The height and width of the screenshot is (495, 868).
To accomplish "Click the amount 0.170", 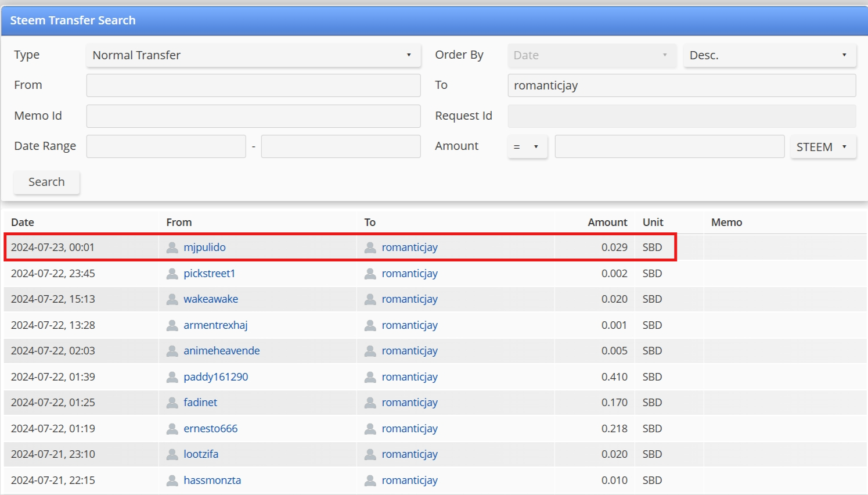I will (x=614, y=403).
